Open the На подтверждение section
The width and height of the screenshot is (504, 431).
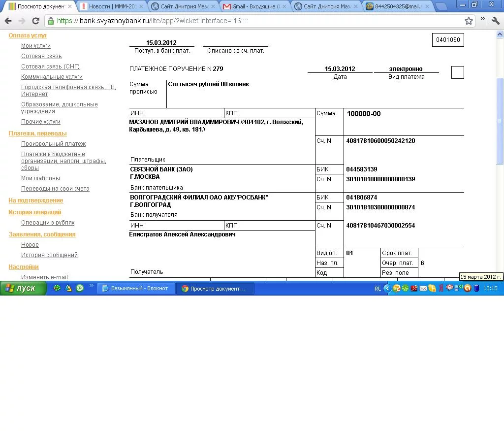point(35,200)
